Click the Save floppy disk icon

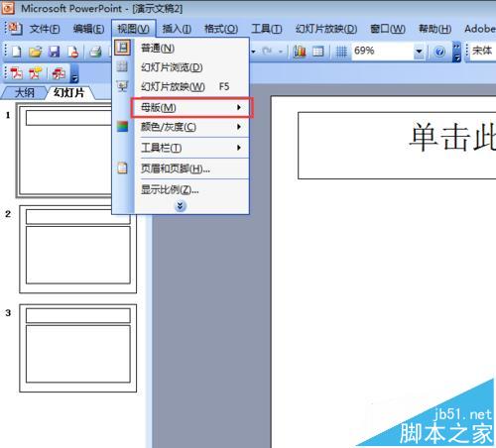coord(54,52)
